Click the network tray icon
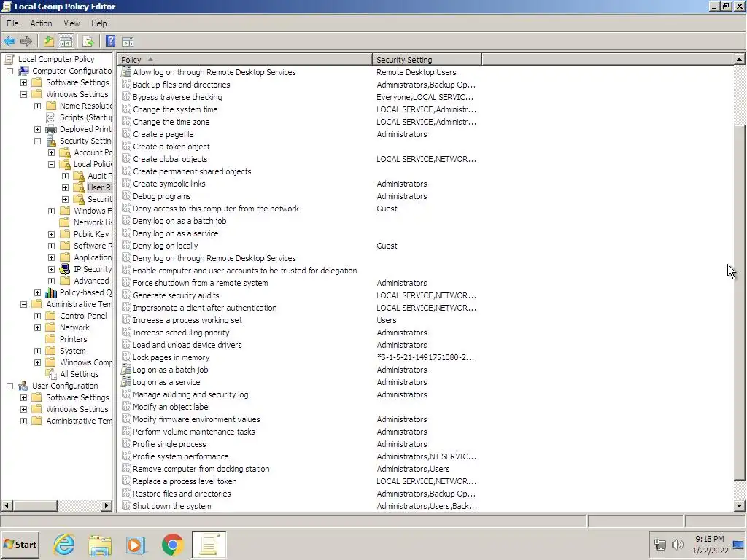Screen dimensions: 747x560 pos(659,544)
